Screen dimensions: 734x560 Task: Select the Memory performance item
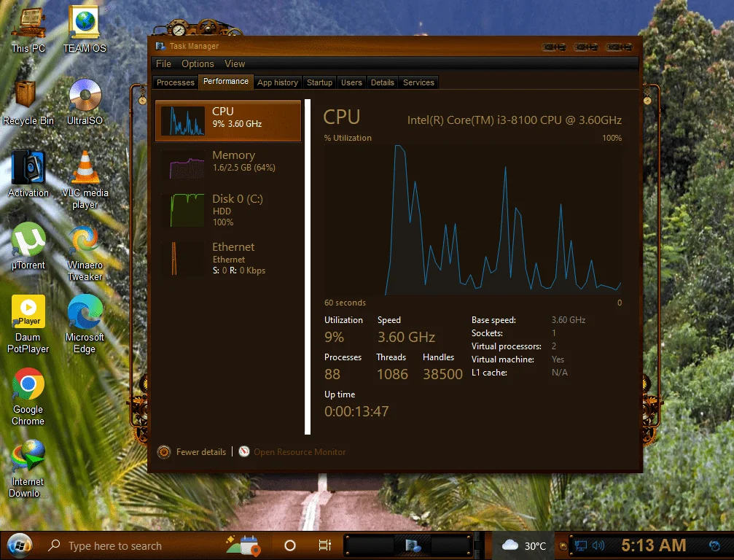click(228, 163)
